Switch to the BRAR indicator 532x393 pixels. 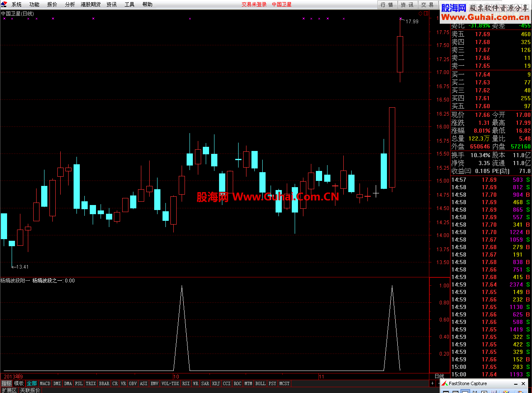(104, 383)
